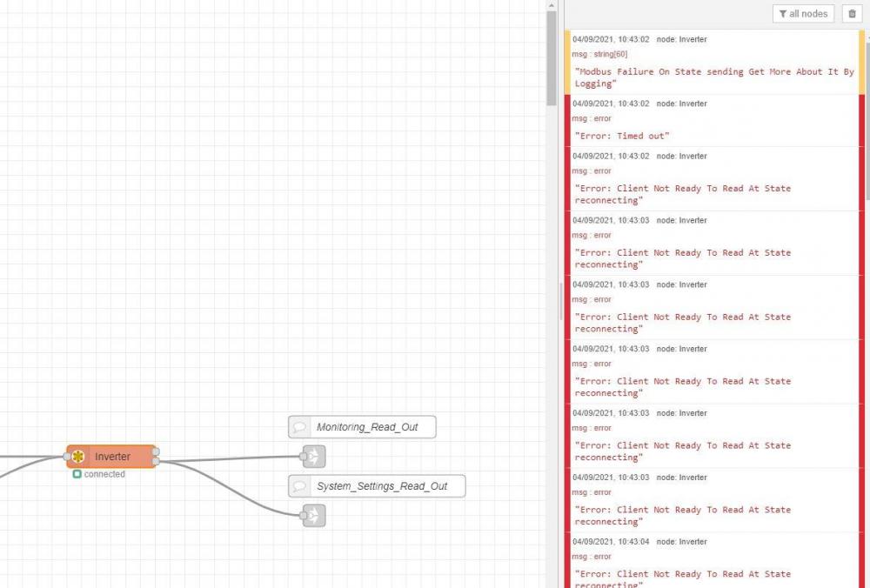Click the speech bubble icon on System_Settings_Read_Out
Screen dimensions: 870x588
[299, 486]
